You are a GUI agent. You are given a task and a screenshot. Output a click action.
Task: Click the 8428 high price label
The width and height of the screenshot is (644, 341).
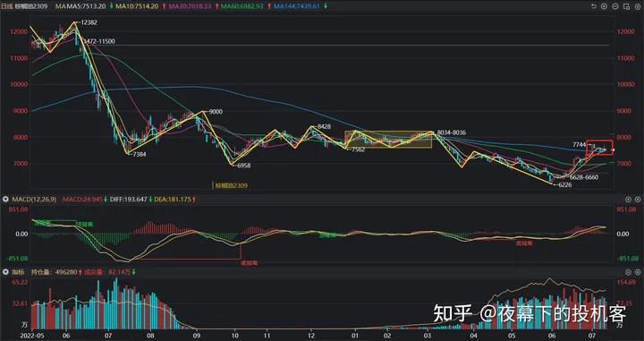click(x=324, y=127)
